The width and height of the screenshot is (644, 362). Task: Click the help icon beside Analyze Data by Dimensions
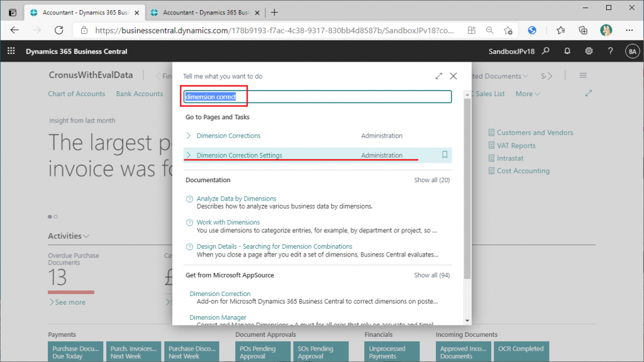(x=189, y=199)
